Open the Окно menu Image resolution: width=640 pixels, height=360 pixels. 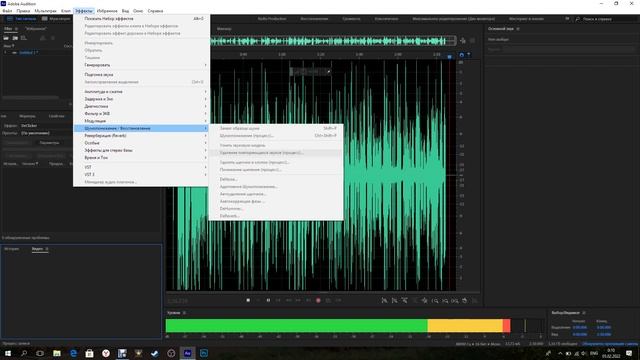(x=138, y=11)
